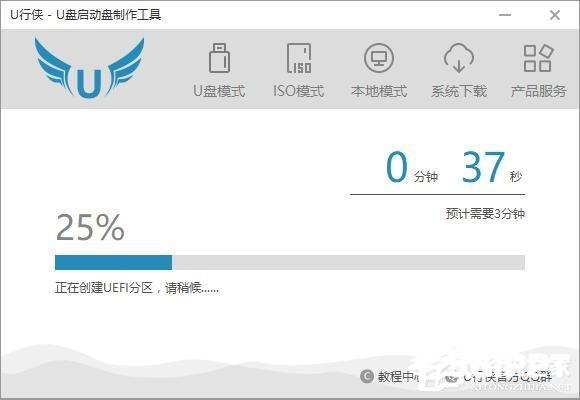Image resolution: width=580 pixels, height=400 pixels.
Task: Open the 产品服务 grid squares icon
Action: click(x=538, y=58)
